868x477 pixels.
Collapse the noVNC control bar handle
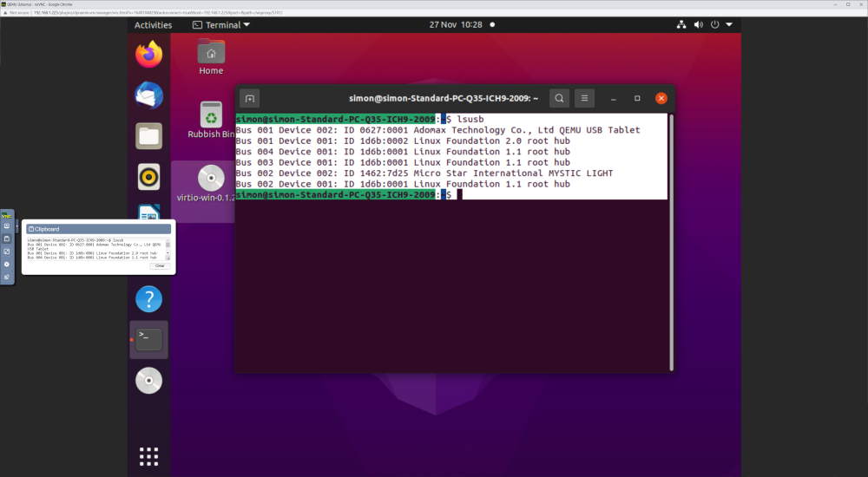click(16, 225)
